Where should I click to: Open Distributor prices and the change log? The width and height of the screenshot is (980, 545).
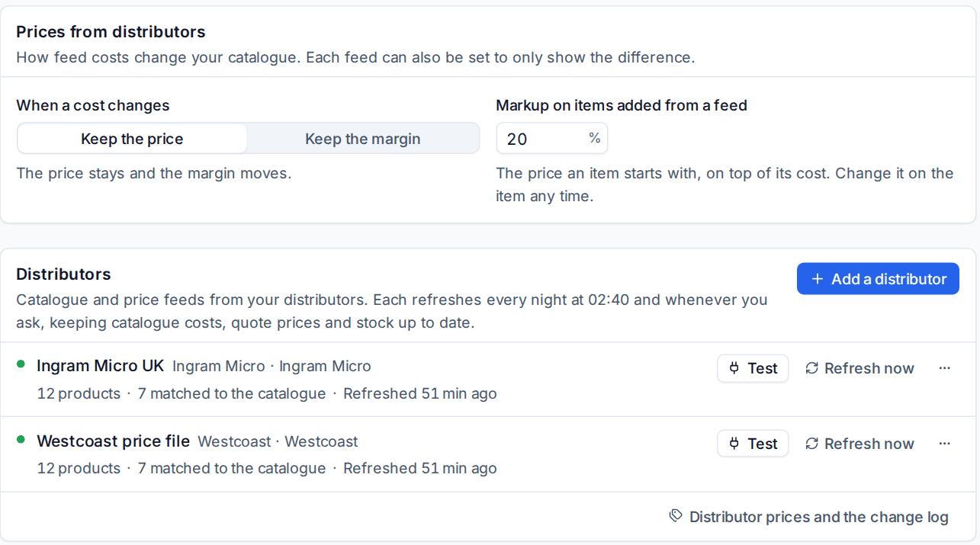[809, 517]
